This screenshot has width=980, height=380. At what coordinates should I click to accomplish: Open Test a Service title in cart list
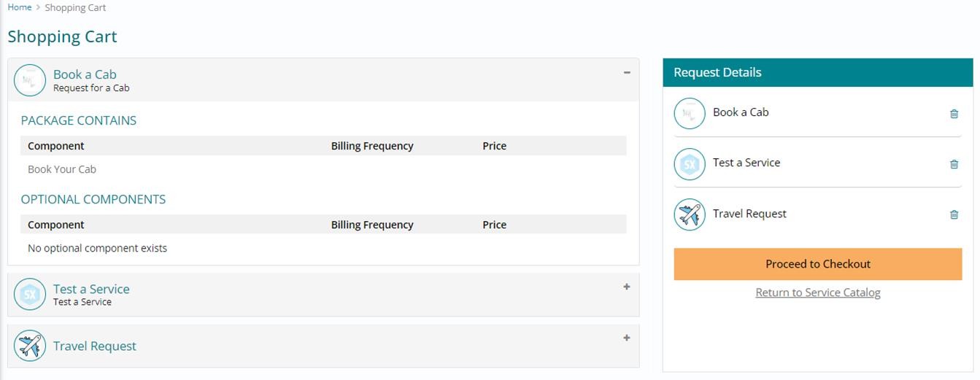pos(91,289)
